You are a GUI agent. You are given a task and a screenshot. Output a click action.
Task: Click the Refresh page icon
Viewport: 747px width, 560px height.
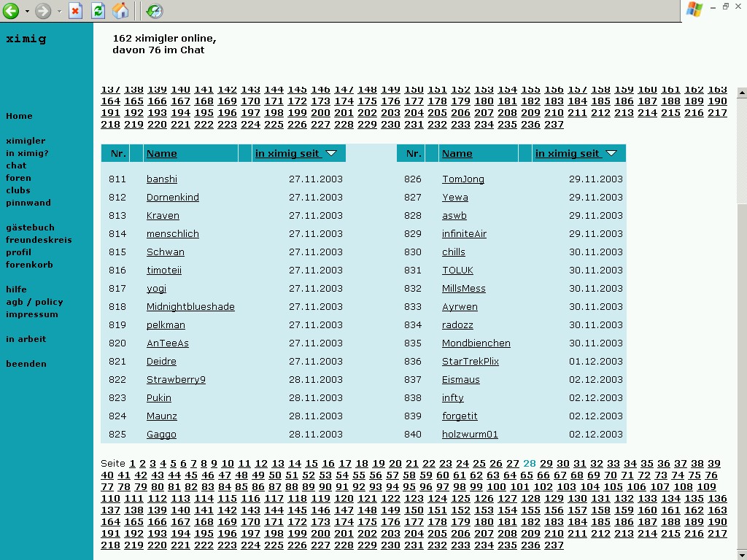(x=98, y=11)
